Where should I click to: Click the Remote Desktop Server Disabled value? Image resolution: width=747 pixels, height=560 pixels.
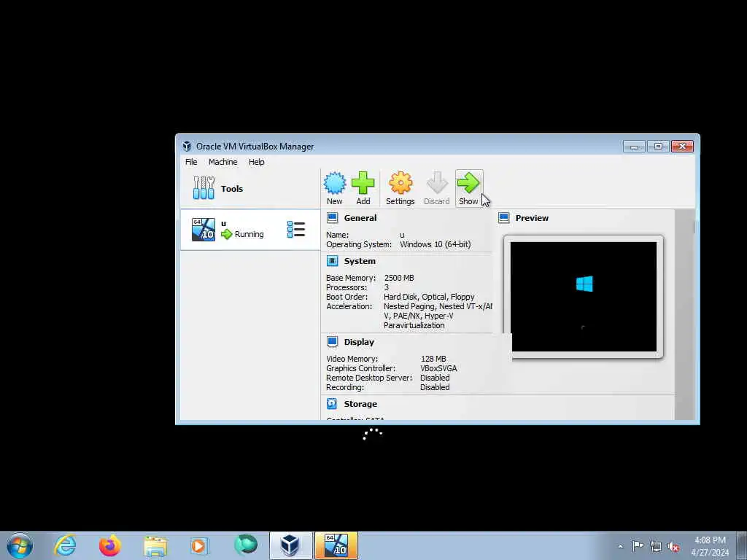pyautogui.click(x=435, y=378)
